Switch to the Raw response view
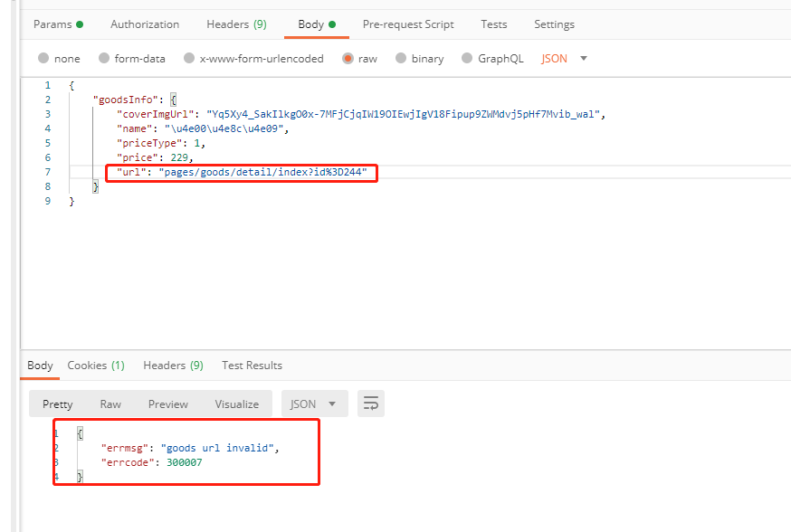This screenshot has width=791, height=532. pos(110,404)
